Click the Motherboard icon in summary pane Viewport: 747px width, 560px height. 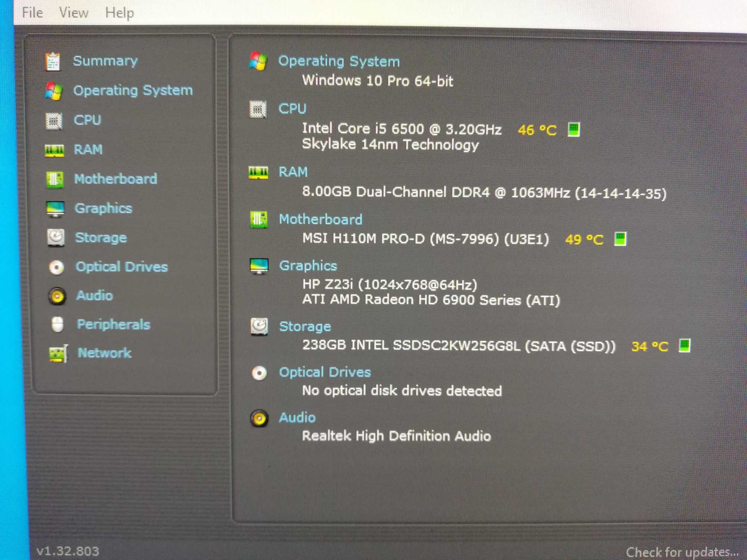[x=258, y=220]
